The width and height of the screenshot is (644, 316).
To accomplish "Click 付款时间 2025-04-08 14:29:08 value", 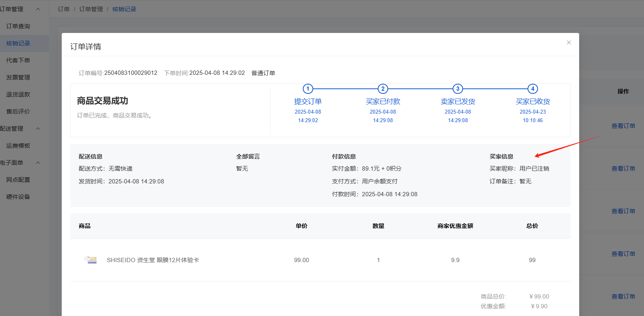I will tap(390, 194).
